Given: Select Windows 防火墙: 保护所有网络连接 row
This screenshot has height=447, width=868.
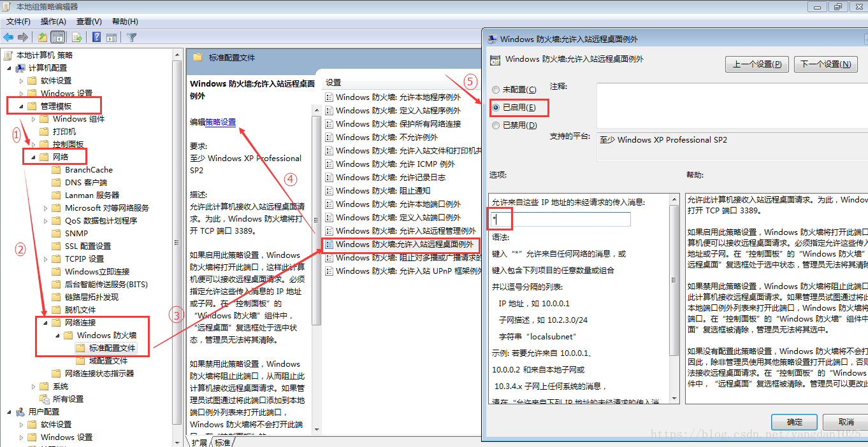Looking at the screenshot, I should pyautogui.click(x=398, y=124).
